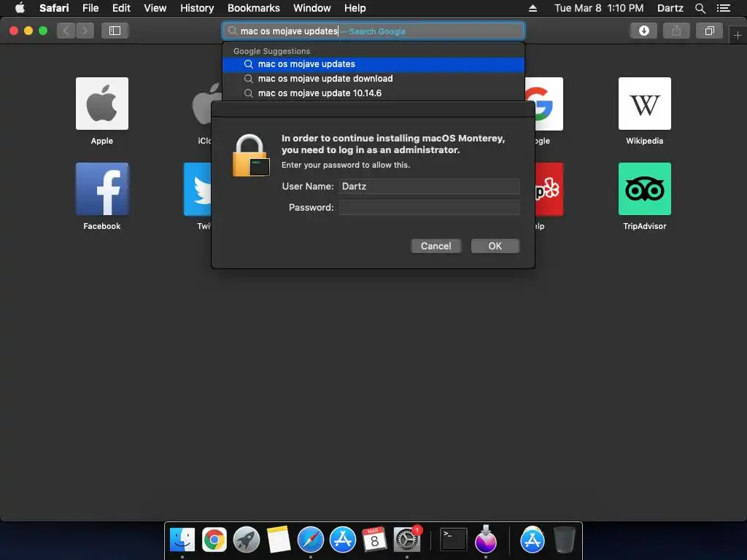
Task: Click the Dartz user menu
Action: tap(670, 8)
